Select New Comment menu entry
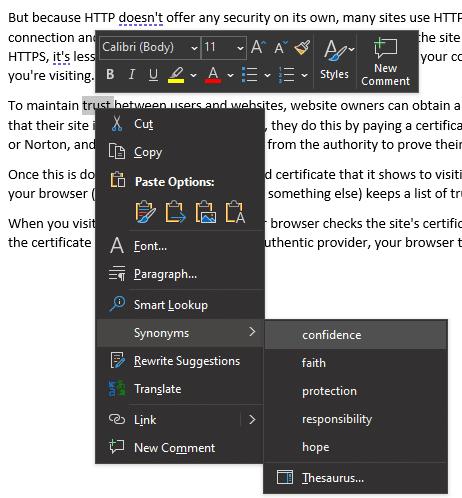This screenshot has height=498, width=462. [x=180, y=447]
